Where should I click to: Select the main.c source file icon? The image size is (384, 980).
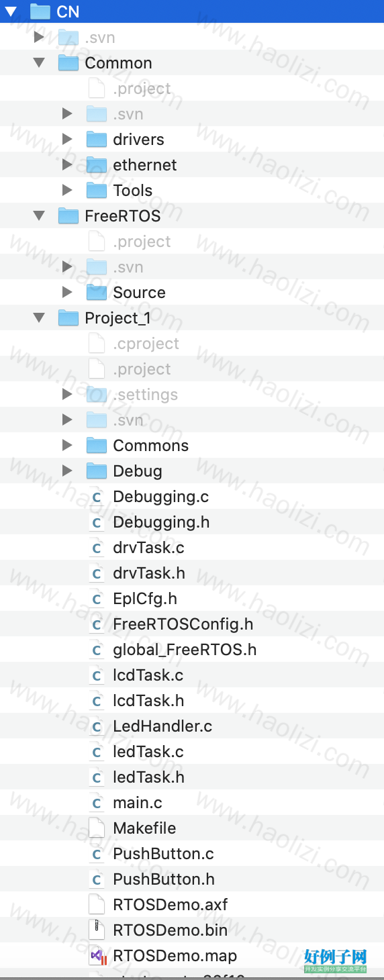[97, 803]
